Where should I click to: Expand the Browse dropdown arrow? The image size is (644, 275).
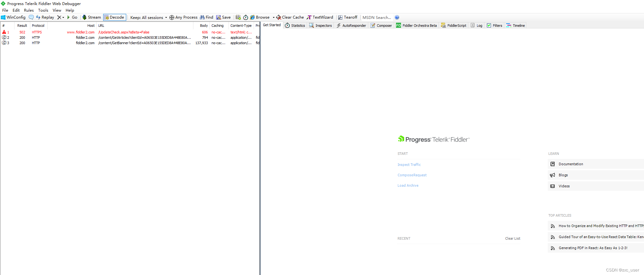tap(274, 18)
